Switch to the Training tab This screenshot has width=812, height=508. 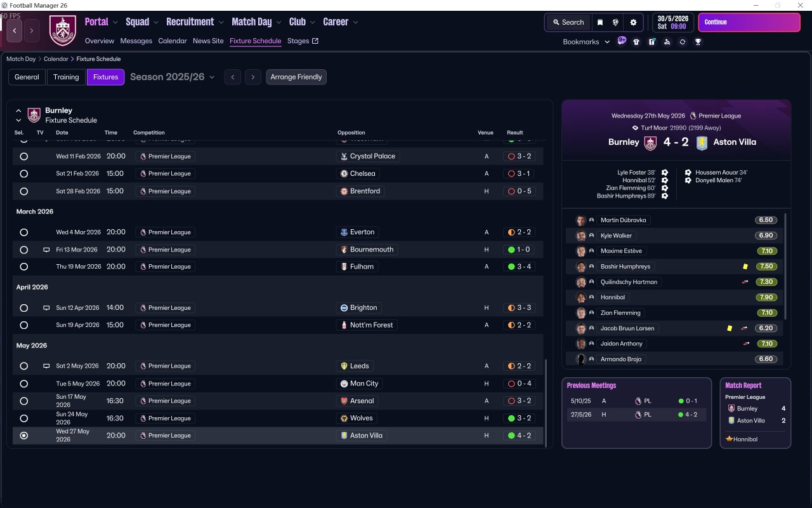(x=66, y=77)
